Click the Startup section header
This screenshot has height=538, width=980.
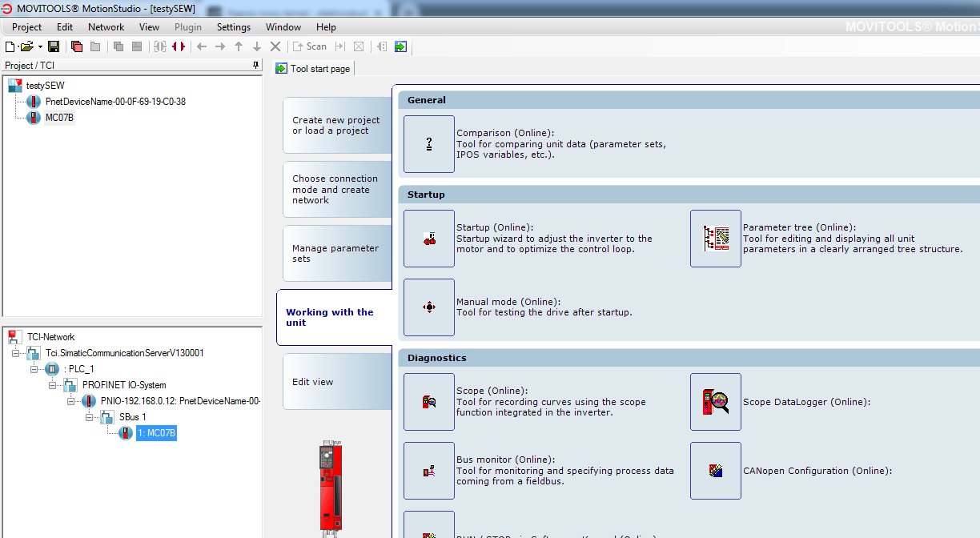click(689, 195)
